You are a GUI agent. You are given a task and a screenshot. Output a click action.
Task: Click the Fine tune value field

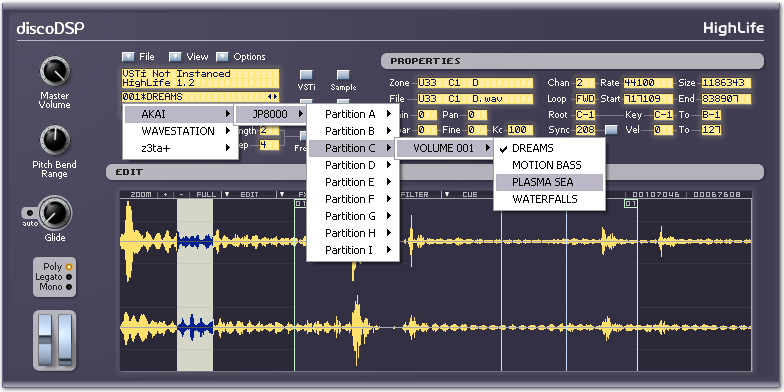point(478,130)
